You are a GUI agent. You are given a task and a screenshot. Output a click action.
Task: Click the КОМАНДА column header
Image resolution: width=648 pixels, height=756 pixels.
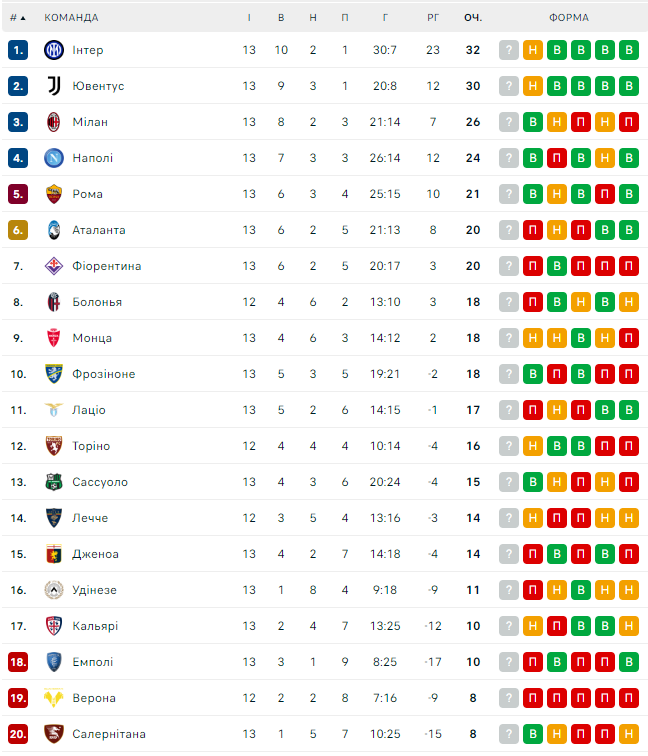point(71,17)
